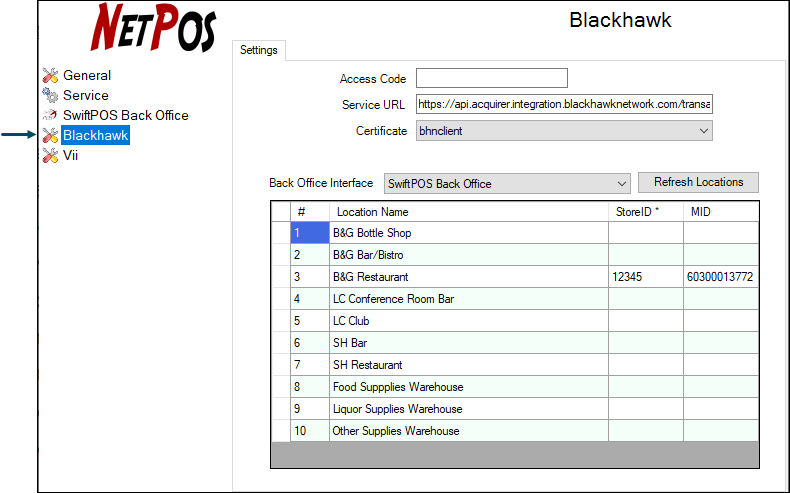Viewport: 790px width, 493px height.
Task: Click the row selector beside row 7
Action: pos(281,365)
